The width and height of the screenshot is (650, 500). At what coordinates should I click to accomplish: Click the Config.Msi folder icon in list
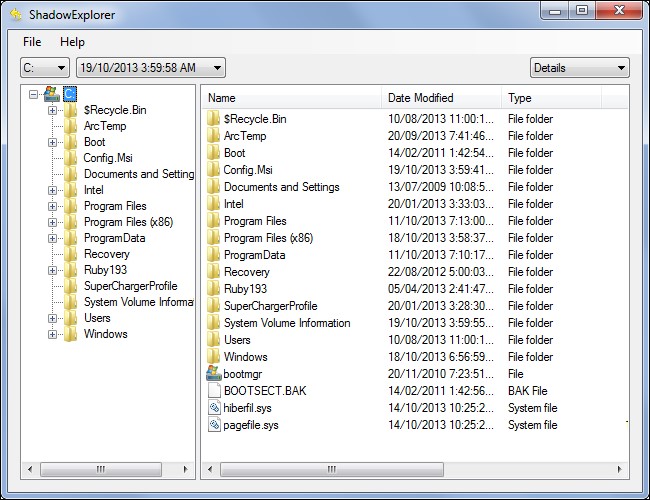click(213, 170)
